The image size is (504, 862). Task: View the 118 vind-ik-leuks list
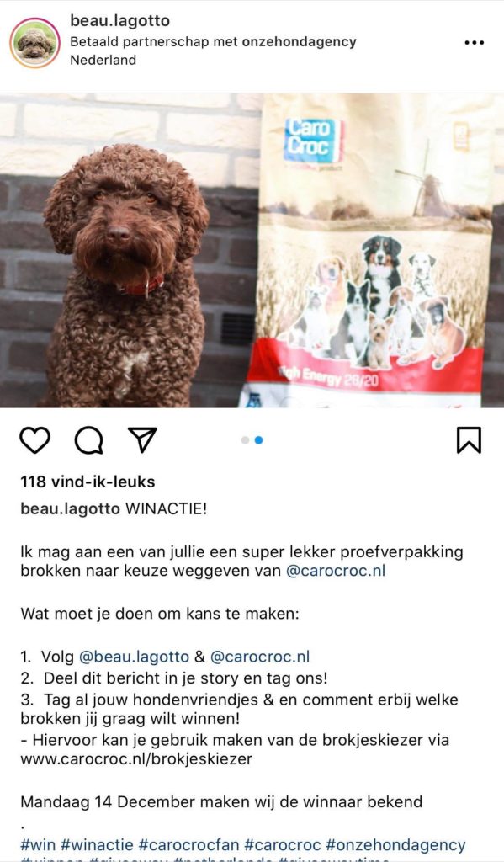pyautogui.click(x=88, y=482)
